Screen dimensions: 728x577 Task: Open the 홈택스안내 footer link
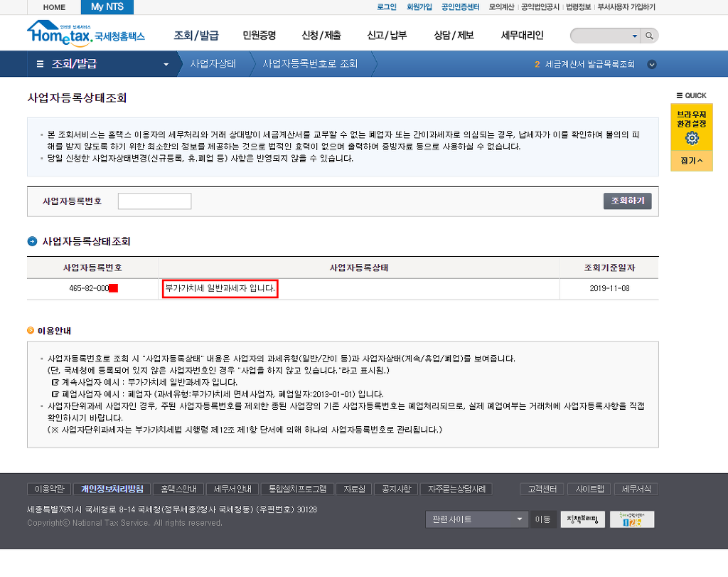click(x=178, y=489)
